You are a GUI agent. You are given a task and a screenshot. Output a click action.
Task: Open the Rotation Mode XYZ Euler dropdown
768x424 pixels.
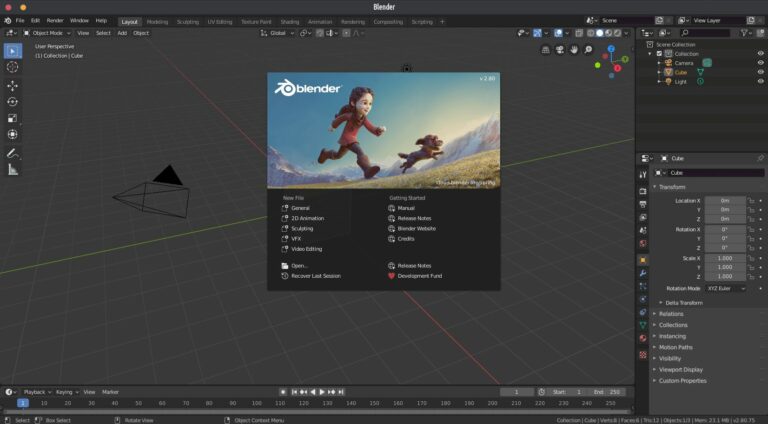[727, 288]
